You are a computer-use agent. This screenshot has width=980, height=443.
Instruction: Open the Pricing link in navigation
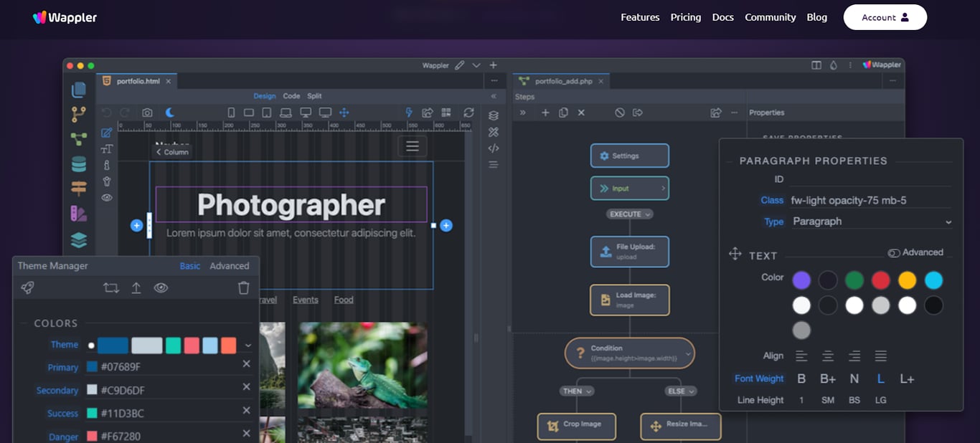(x=686, y=17)
